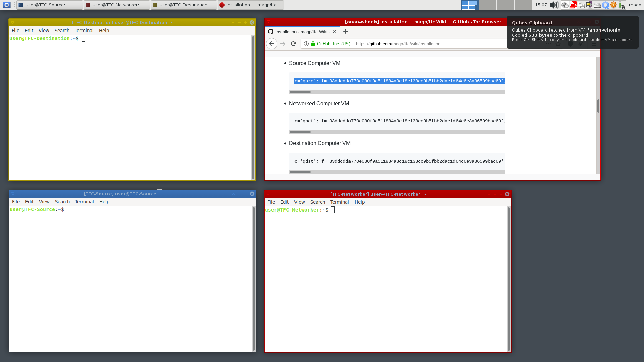This screenshot has width=644, height=362.
Task: Open the Qubes updates orange gear icon
Action: click(613, 5)
